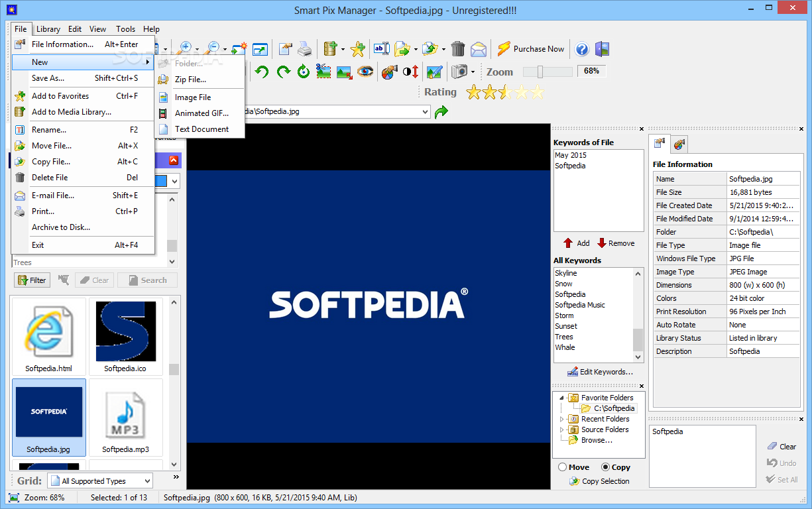Image resolution: width=812 pixels, height=509 pixels.
Task: Click the zoom out magnifier toolbar icon
Action: pos(213,48)
